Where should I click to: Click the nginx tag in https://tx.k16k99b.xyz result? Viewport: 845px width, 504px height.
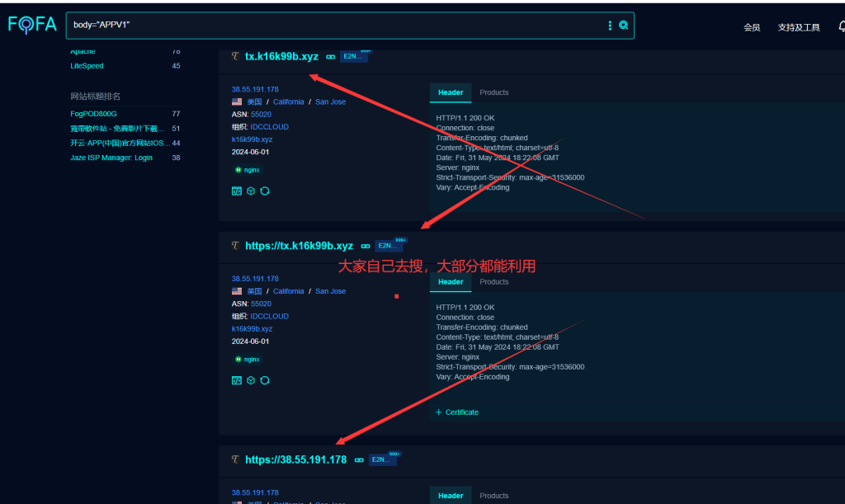248,359
